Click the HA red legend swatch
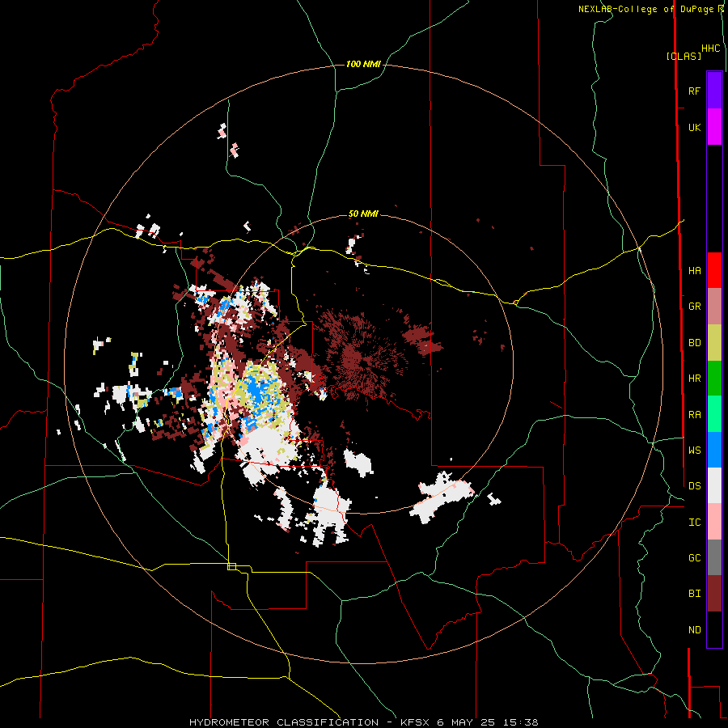 coord(714,270)
